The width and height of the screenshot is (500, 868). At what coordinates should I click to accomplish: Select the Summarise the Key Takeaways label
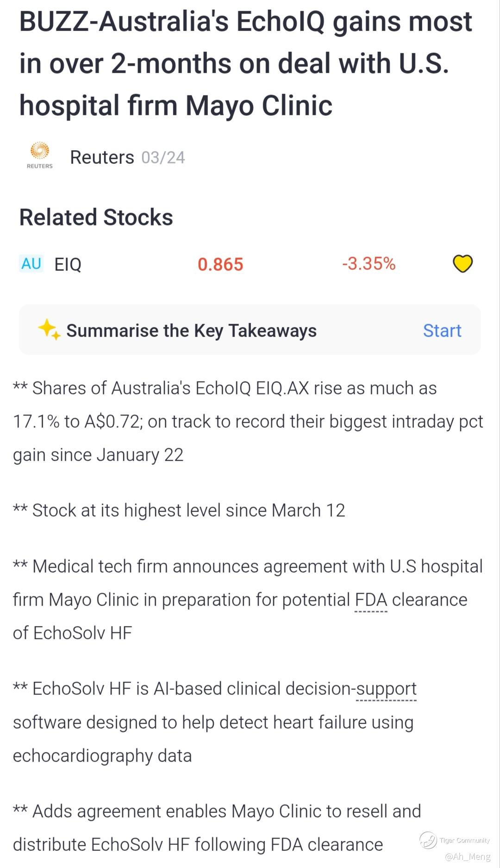191,331
